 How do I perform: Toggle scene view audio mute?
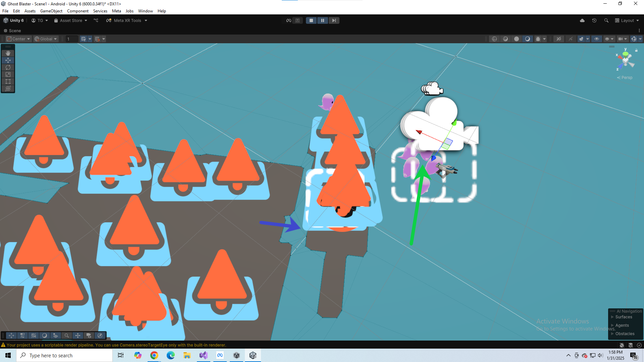[571, 39]
